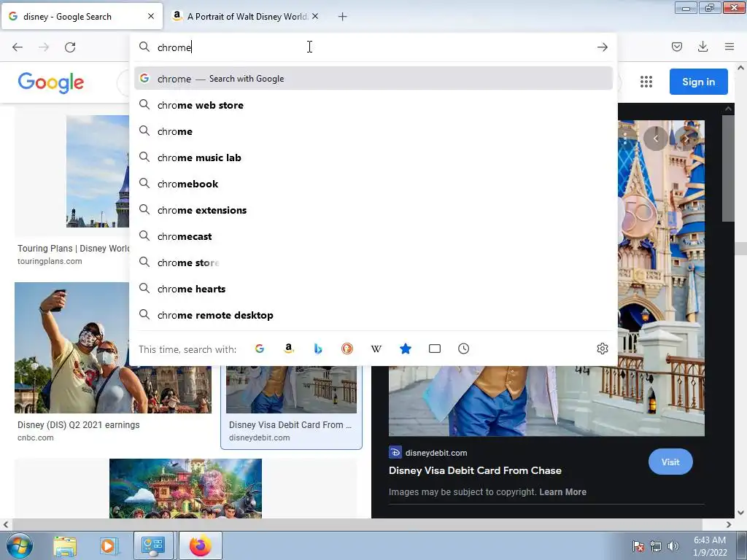Viewport: 747px width, 560px height.
Task: Search this time with Wikipedia
Action: tap(376, 349)
